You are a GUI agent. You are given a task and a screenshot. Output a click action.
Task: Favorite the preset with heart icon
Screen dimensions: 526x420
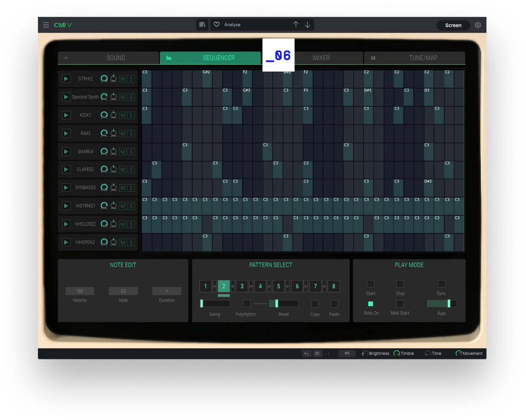coord(217,25)
